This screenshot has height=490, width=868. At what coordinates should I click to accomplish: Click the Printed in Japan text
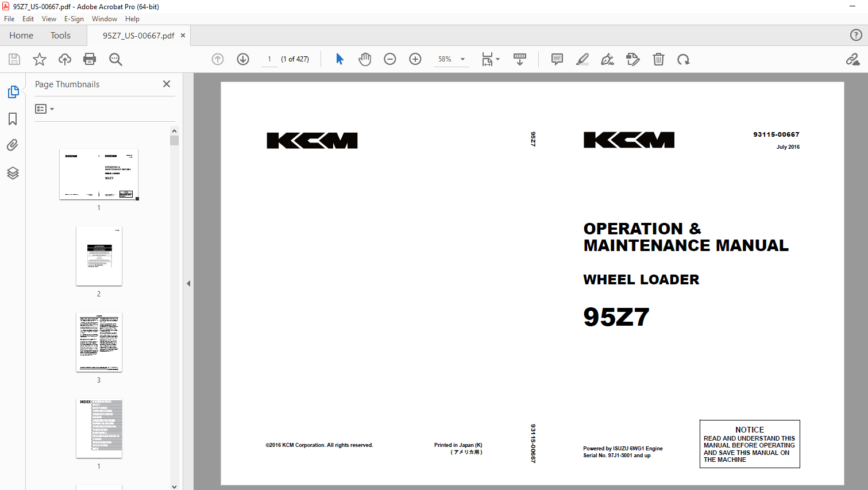pos(458,445)
